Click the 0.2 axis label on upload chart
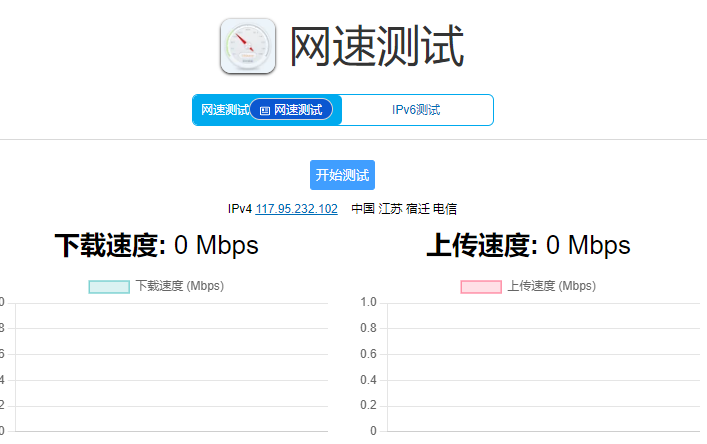The width and height of the screenshot is (707, 444). click(368, 405)
